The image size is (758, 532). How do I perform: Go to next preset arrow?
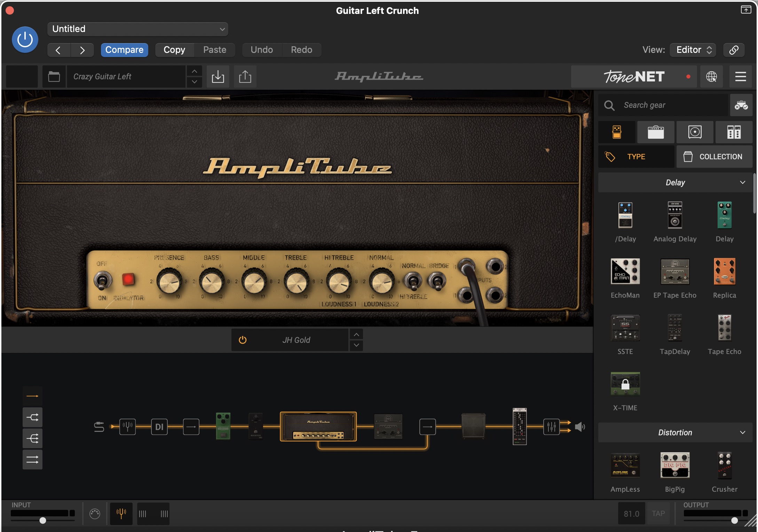pyautogui.click(x=82, y=50)
